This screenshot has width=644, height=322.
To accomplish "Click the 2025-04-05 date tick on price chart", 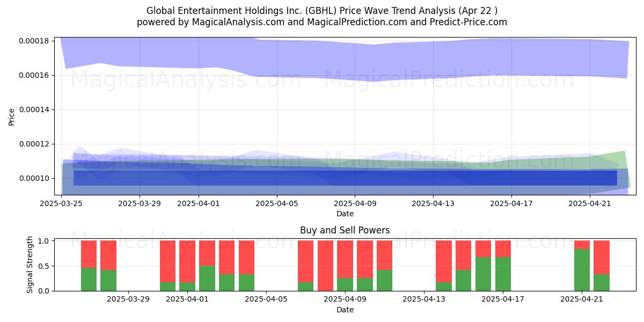I will point(277,203).
